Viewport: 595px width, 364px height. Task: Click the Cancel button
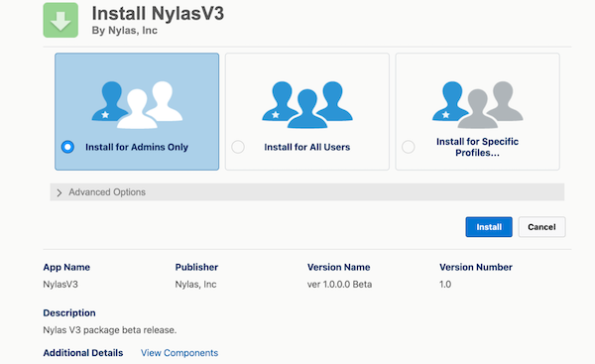(x=541, y=227)
